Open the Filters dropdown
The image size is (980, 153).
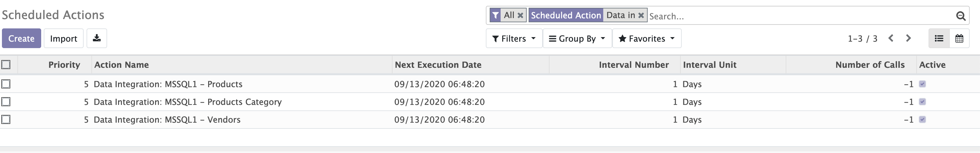514,38
